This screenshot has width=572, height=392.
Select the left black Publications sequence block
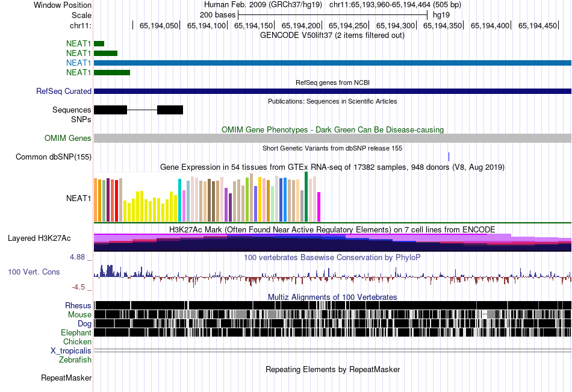[x=111, y=110]
